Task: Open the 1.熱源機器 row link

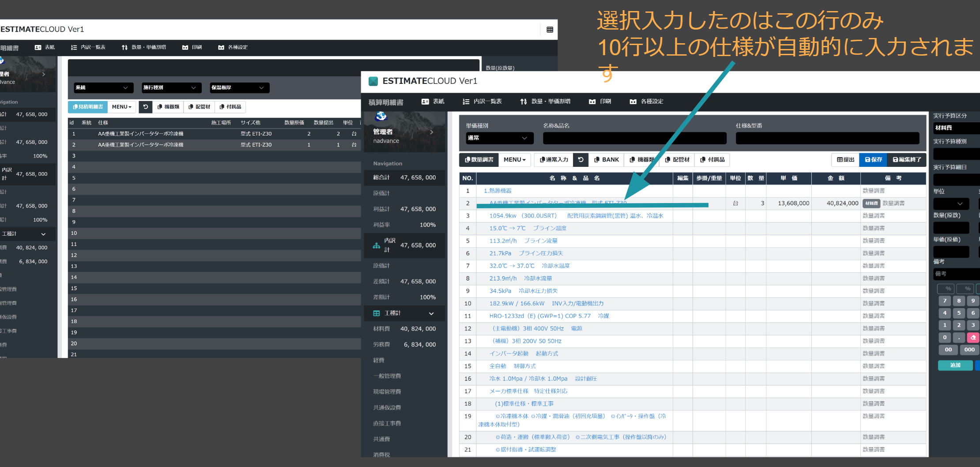Action: click(x=498, y=191)
